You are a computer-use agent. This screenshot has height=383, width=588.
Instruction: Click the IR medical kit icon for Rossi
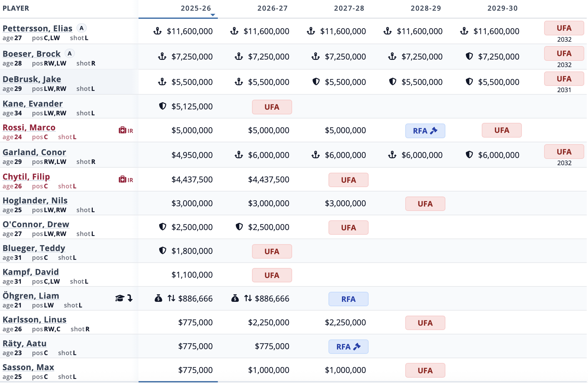(123, 130)
